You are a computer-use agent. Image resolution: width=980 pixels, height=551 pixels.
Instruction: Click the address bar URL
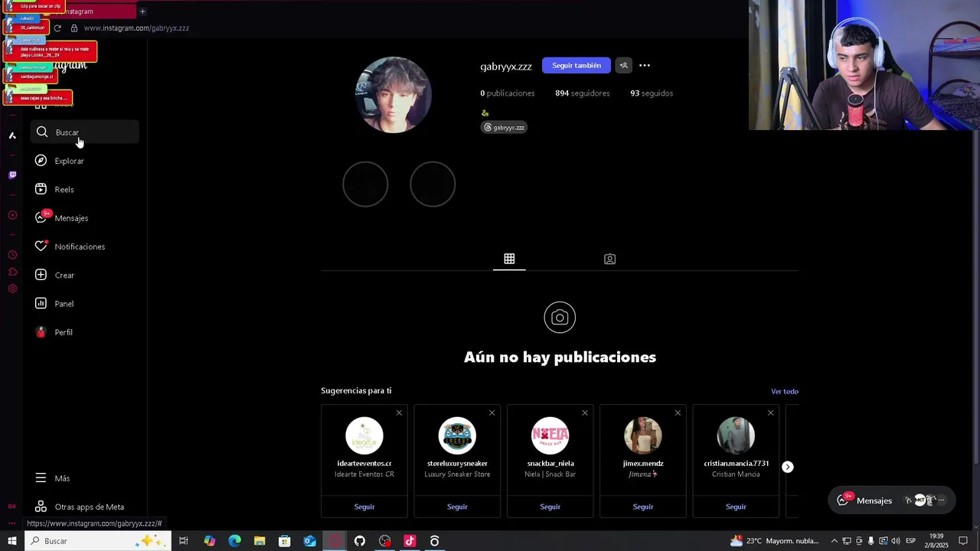(136, 28)
